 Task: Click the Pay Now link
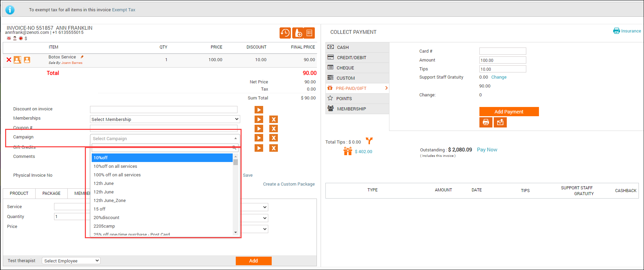click(487, 150)
